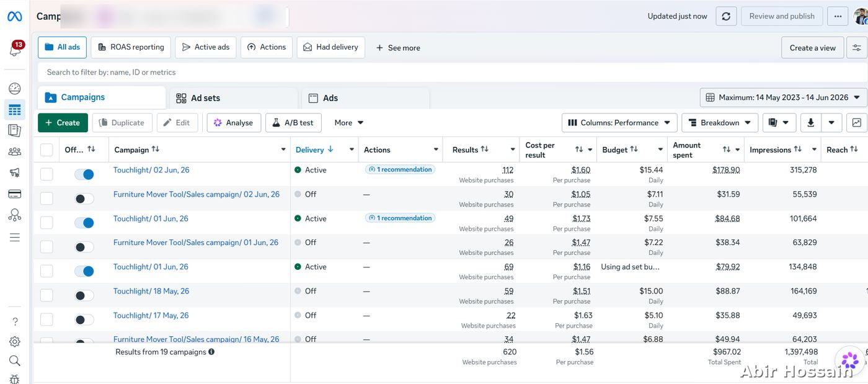Open the view filter settings sliders icon

click(x=857, y=48)
